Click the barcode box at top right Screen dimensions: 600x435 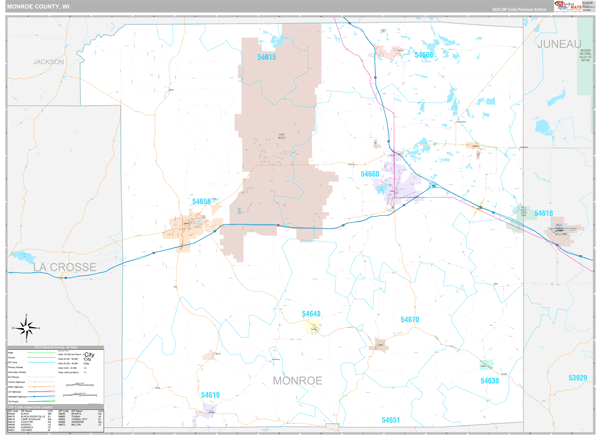click(588, 7)
